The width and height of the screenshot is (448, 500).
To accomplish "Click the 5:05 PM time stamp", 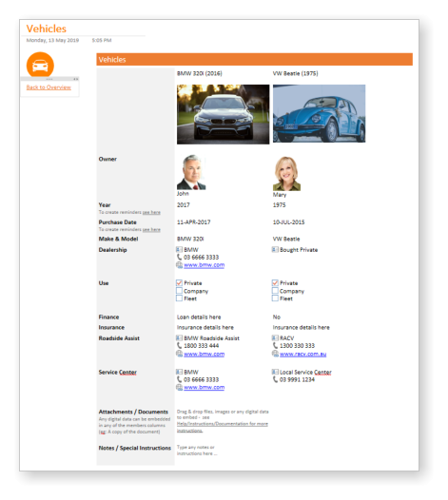I will point(102,40).
